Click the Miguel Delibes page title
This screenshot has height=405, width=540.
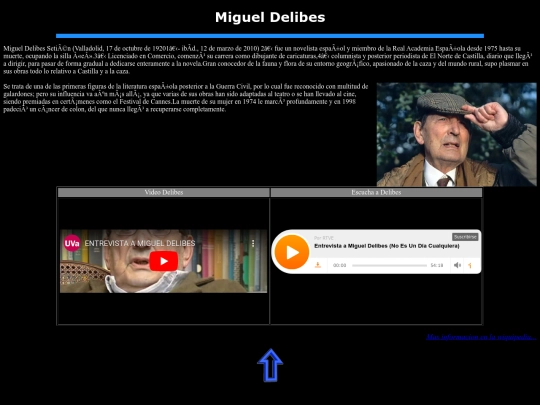pos(270,17)
